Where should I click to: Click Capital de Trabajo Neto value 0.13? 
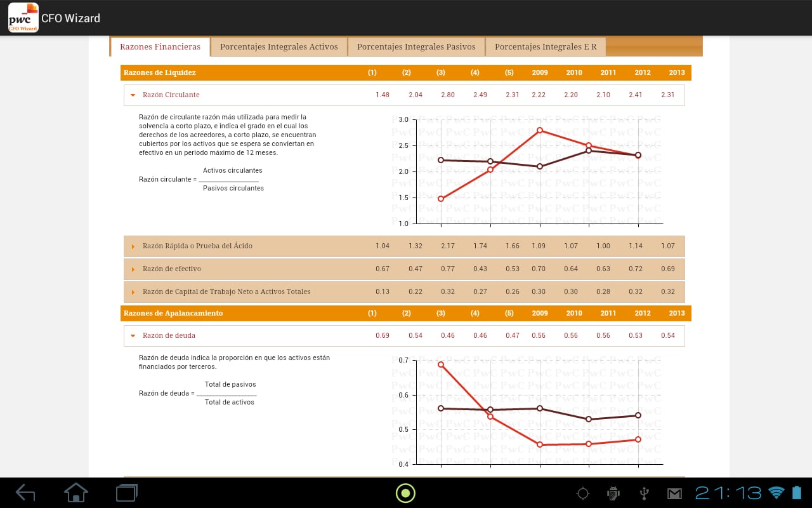coord(383,291)
